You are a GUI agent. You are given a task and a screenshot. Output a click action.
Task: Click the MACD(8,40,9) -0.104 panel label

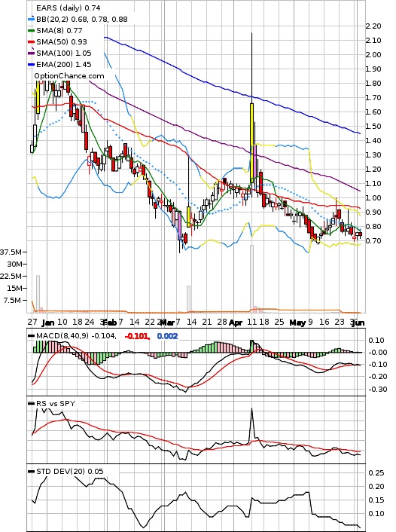click(x=76, y=336)
